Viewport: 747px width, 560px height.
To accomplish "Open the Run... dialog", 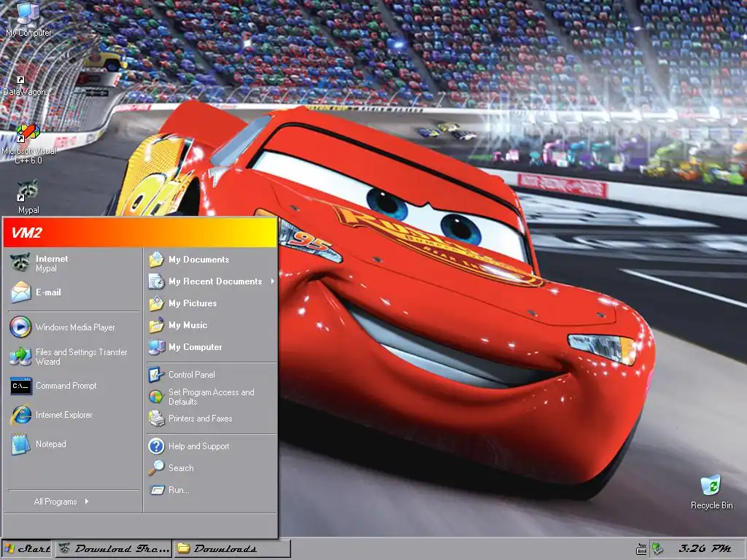I will 211,490.
